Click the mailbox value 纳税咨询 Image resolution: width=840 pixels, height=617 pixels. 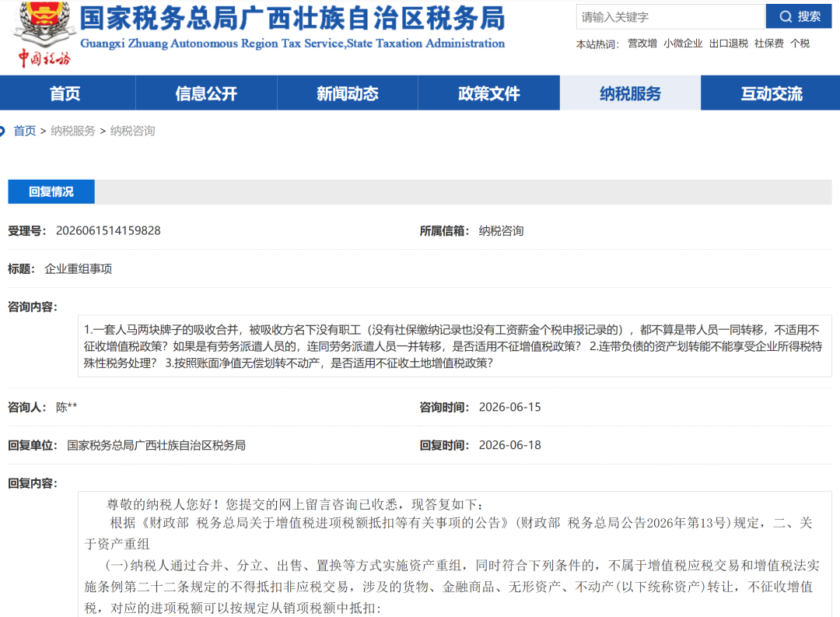tap(502, 230)
